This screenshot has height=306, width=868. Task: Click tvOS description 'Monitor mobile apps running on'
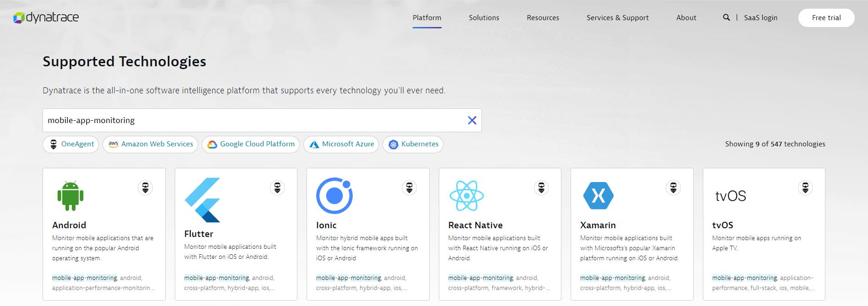click(x=757, y=238)
